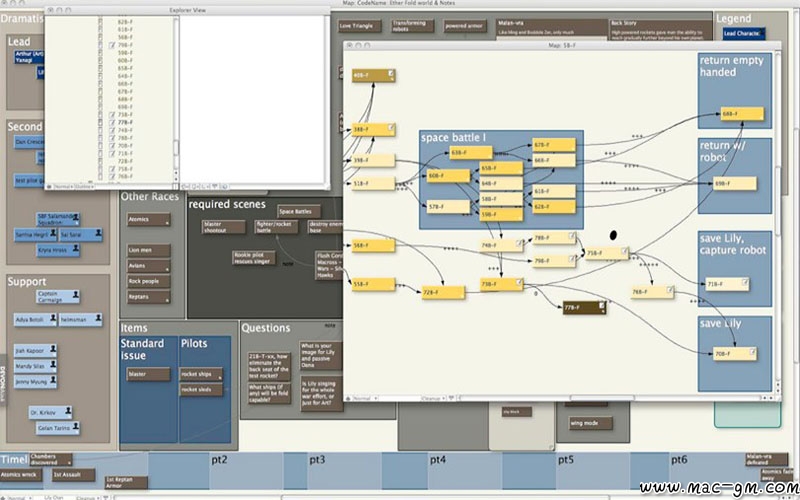This screenshot has height=500, width=800.
Task: Click the map 5B-F vertical scrollbar
Action: [778, 217]
